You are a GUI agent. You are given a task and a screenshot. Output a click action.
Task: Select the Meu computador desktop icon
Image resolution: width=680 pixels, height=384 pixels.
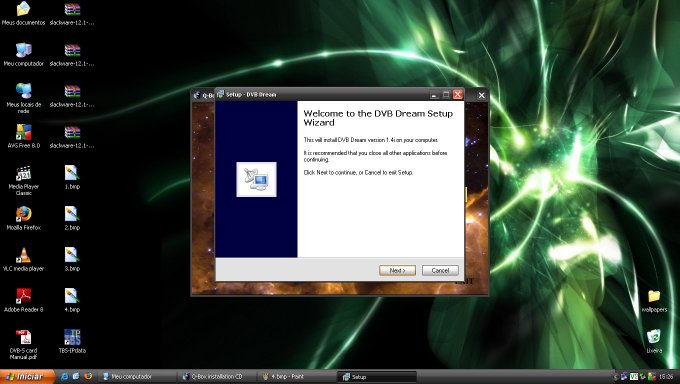(23, 54)
